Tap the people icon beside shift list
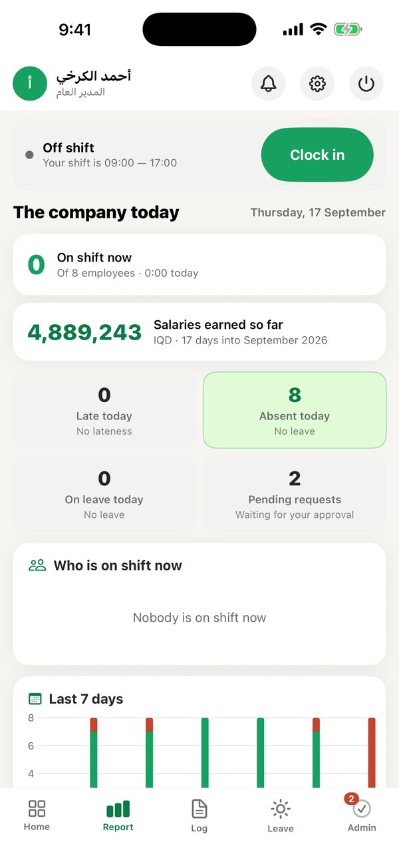Viewport: 399px width, 868px height. 37,566
